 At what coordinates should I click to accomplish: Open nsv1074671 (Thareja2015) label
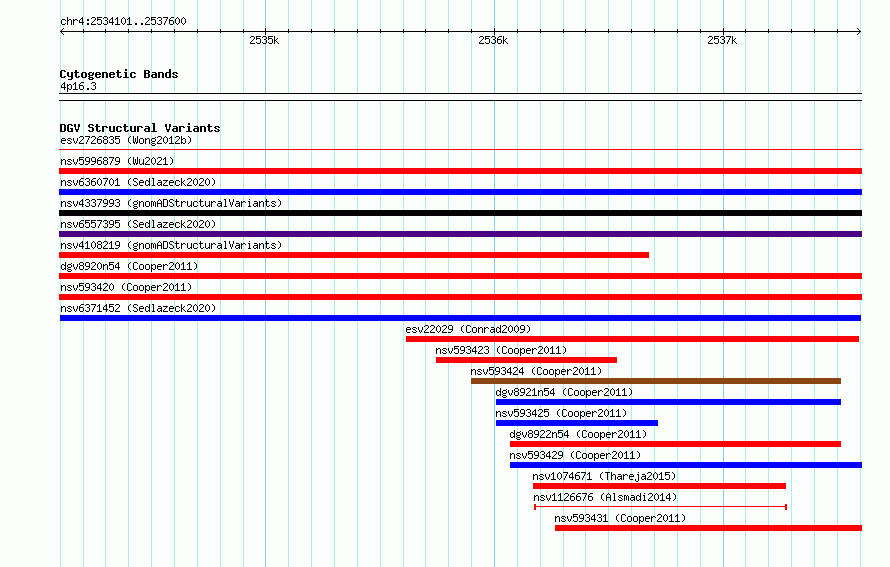604,476
